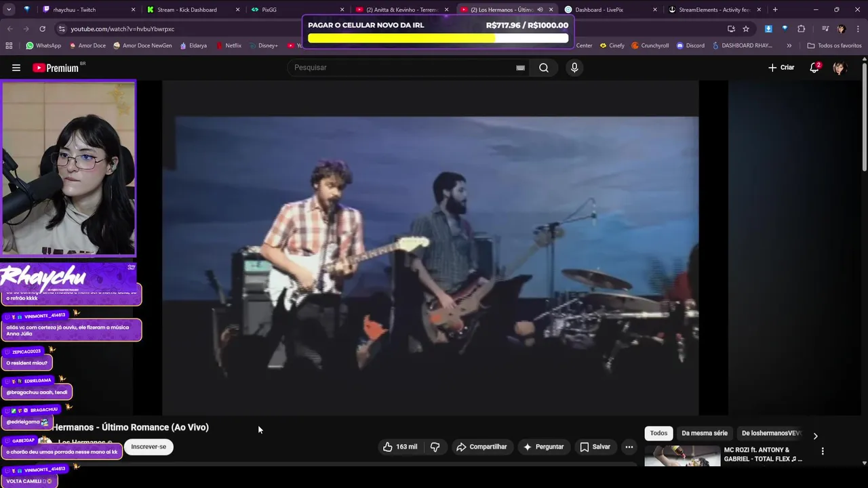Open Discord bookmark

(690, 45)
